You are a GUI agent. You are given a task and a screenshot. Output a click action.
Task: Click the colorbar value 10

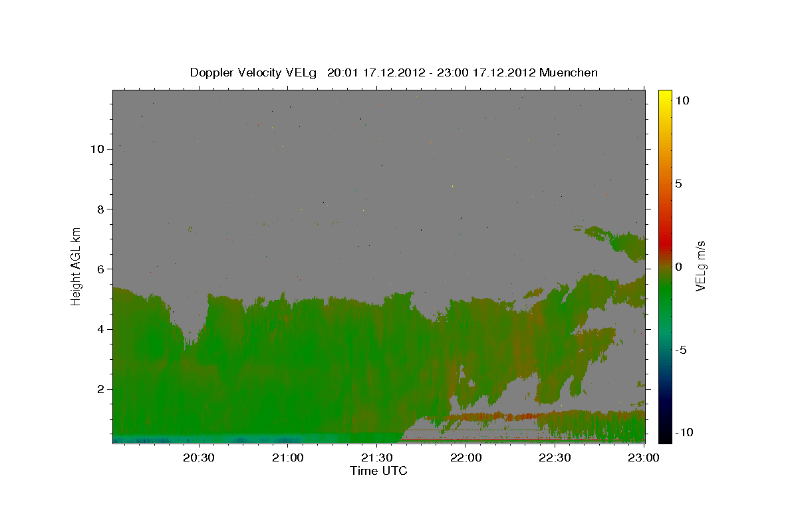coord(682,100)
